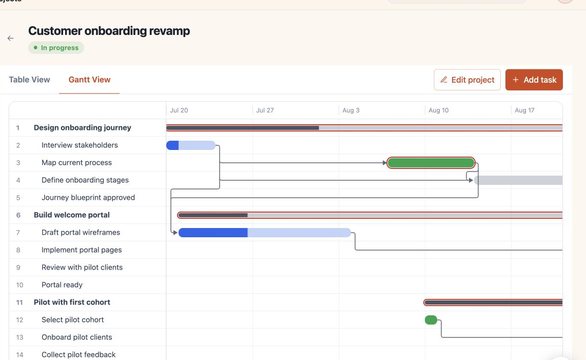The width and height of the screenshot is (586, 360).
Task: Select Draft portal wireframes task
Action: click(x=81, y=233)
